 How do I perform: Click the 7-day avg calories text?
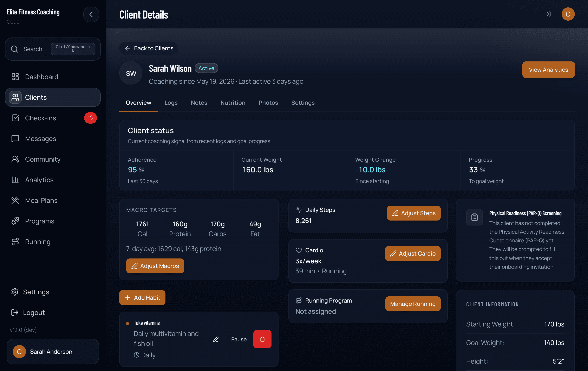174,249
